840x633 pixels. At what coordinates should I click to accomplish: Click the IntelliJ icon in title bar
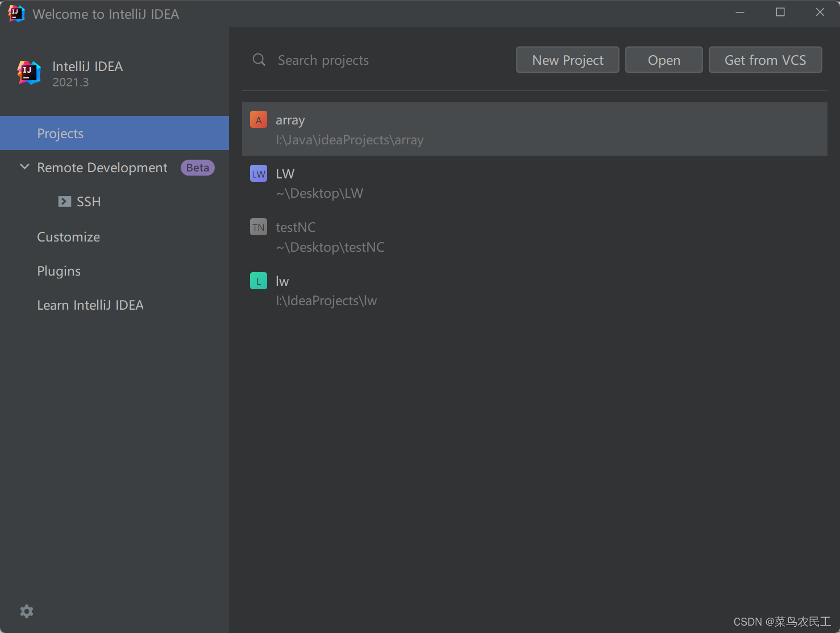[x=16, y=14]
